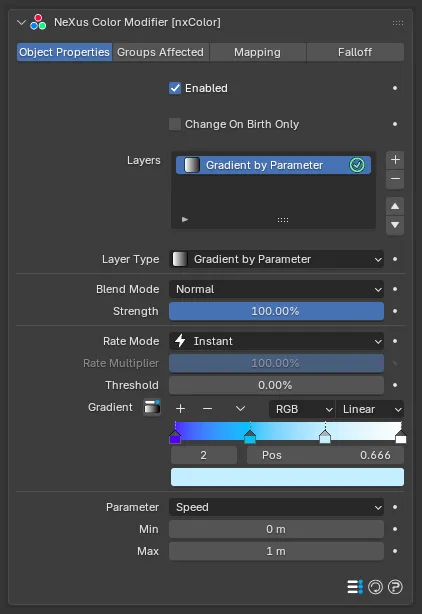Animate Change On Birth Only property dot
This screenshot has height=614, width=422.
395,124
